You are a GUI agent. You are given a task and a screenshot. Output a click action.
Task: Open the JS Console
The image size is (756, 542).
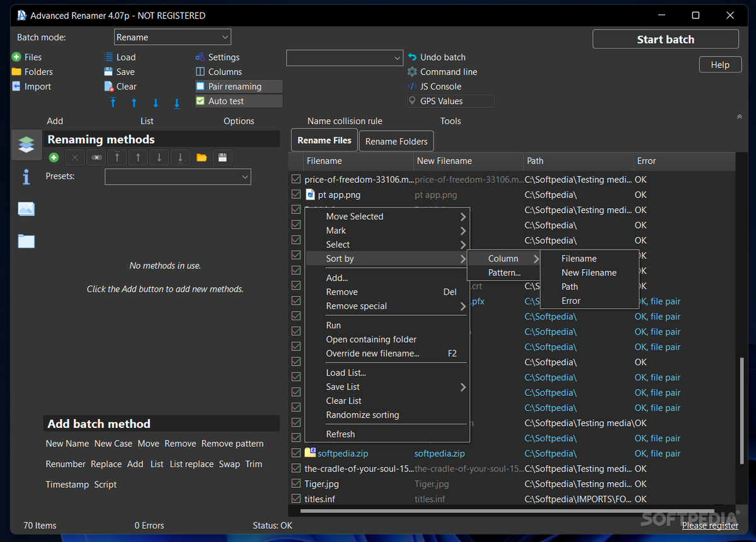coord(416,86)
